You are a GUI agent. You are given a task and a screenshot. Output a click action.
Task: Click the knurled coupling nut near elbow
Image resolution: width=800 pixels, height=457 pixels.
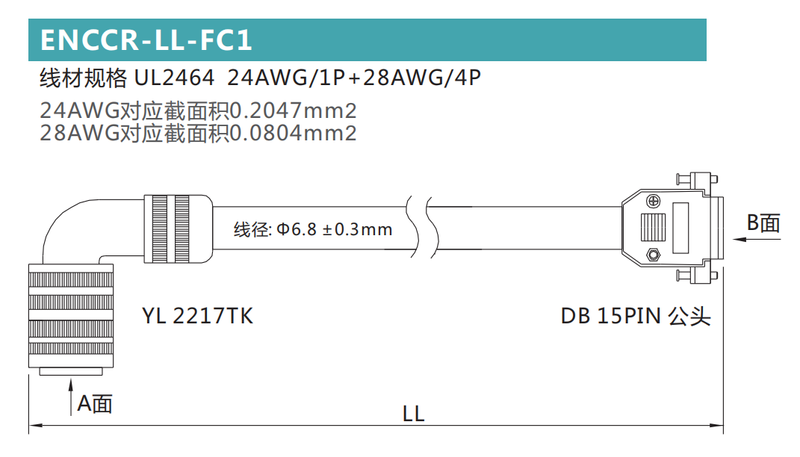coord(178,228)
